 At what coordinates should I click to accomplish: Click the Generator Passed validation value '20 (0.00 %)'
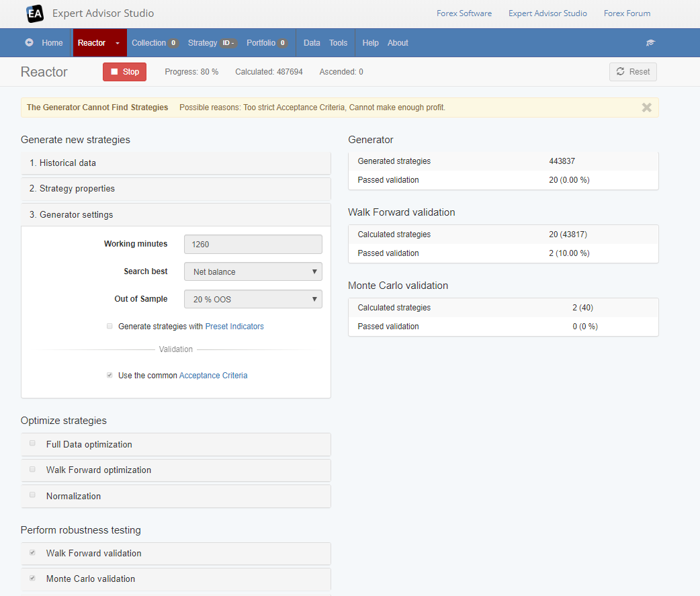[569, 180]
